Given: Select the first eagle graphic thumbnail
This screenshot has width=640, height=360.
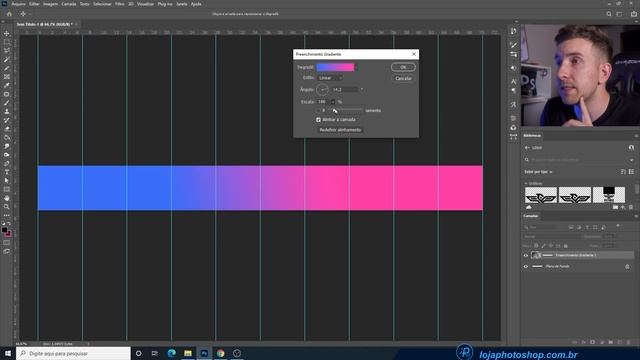Looking at the screenshot, I should (x=541, y=195).
